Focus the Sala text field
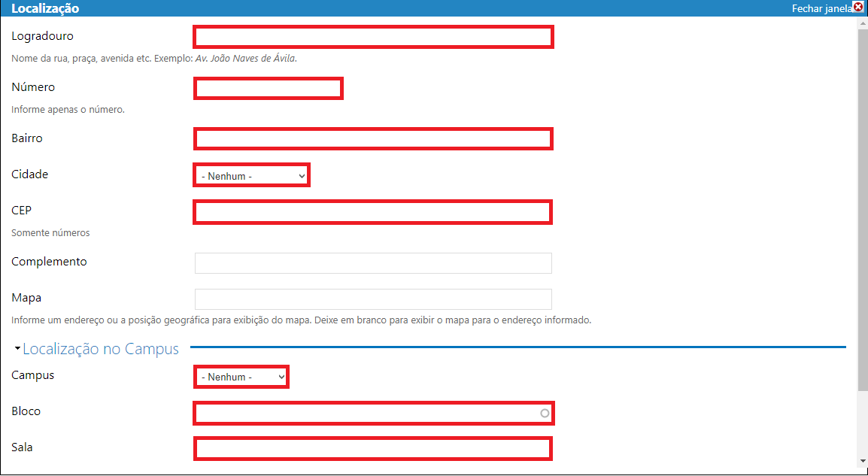Screen dimensions: 868x476 point(373,449)
